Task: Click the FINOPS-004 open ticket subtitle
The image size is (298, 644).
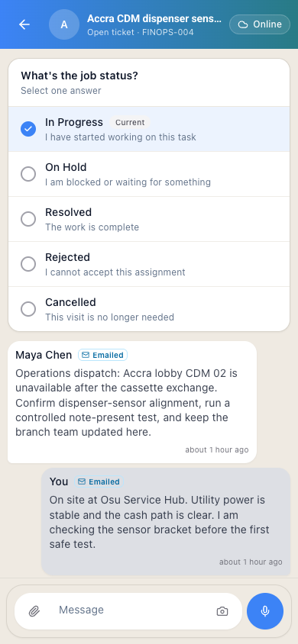Action: click(x=140, y=32)
